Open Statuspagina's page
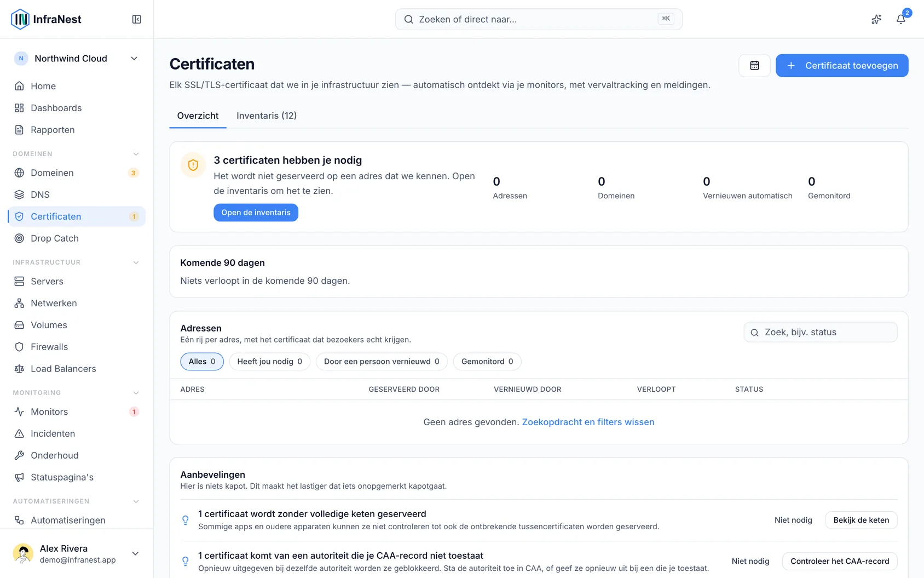This screenshot has width=924, height=578. coord(77,477)
